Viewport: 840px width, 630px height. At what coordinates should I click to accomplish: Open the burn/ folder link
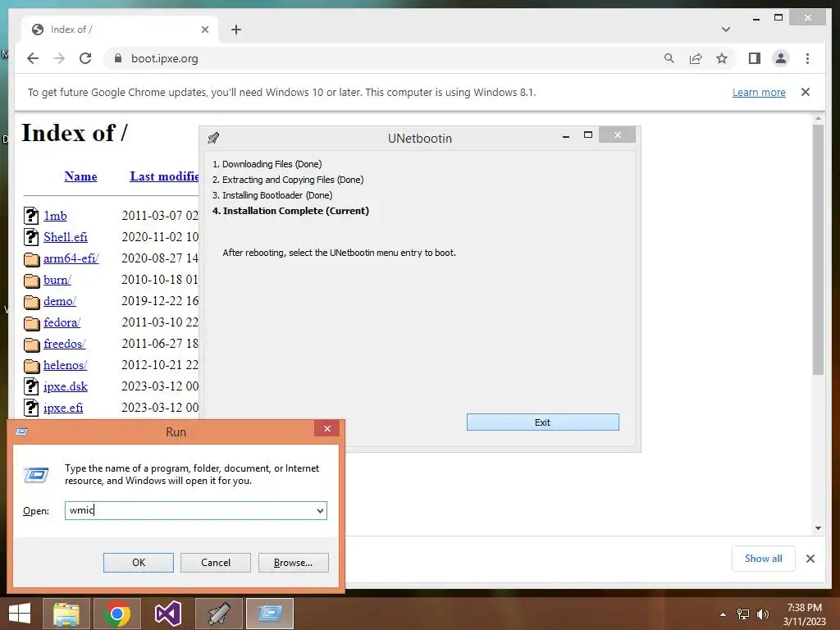pyautogui.click(x=57, y=280)
